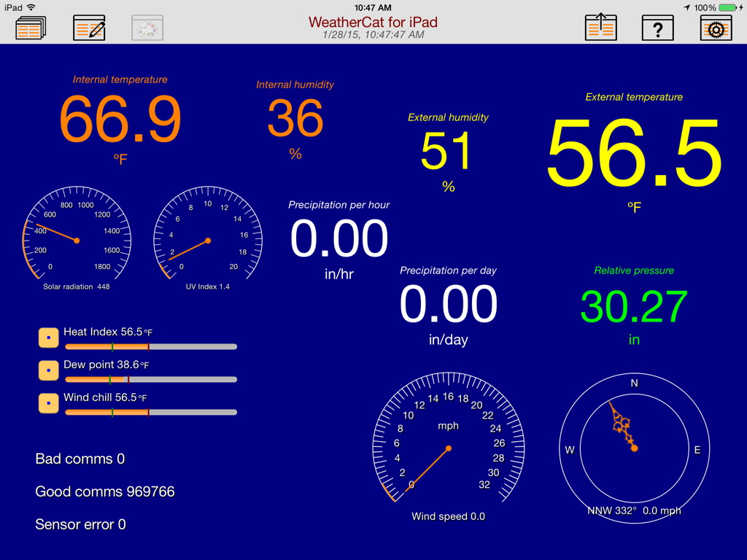Tap the Dew point square icon
Viewport: 747px width, 560px height.
tap(49, 370)
